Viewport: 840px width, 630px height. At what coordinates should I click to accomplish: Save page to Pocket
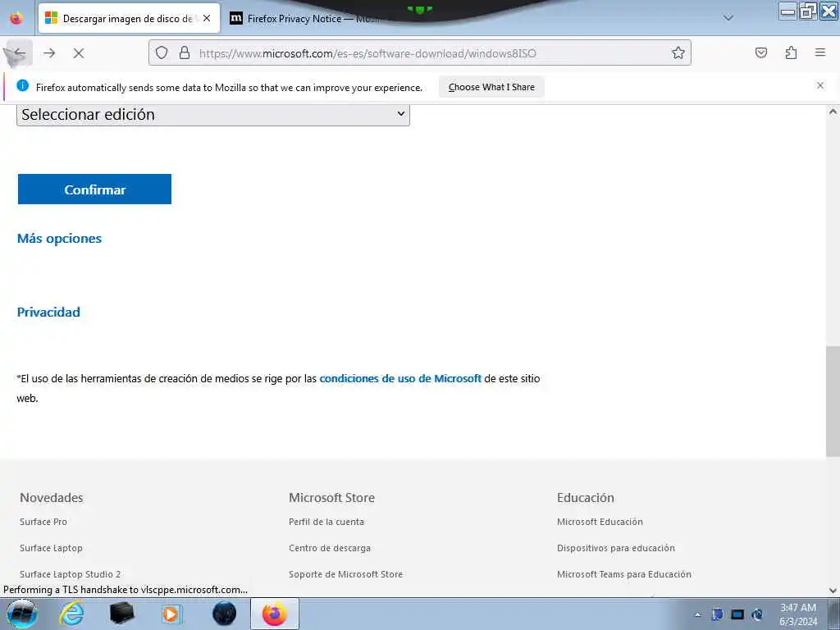[760, 52]
